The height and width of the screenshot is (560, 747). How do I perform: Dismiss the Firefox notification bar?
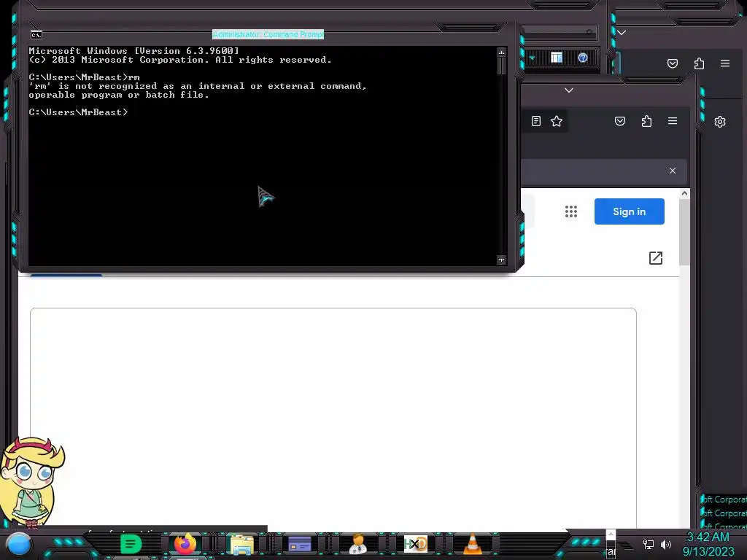(672, 171)
